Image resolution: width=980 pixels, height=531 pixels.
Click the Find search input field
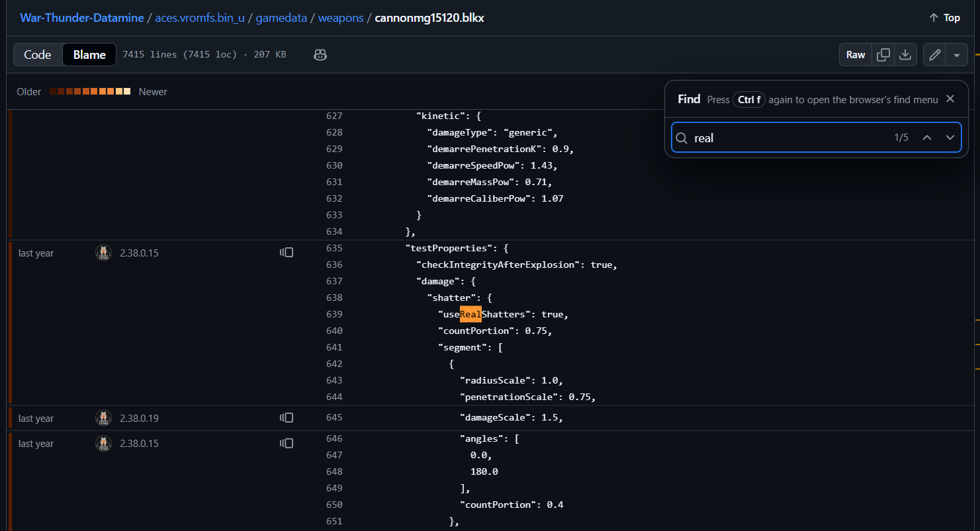coord(787,138)
